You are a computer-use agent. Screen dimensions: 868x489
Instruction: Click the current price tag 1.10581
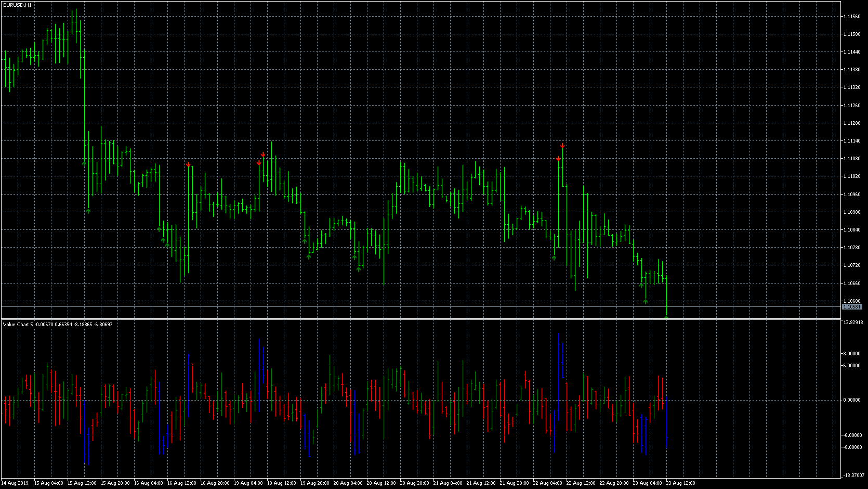852,307
